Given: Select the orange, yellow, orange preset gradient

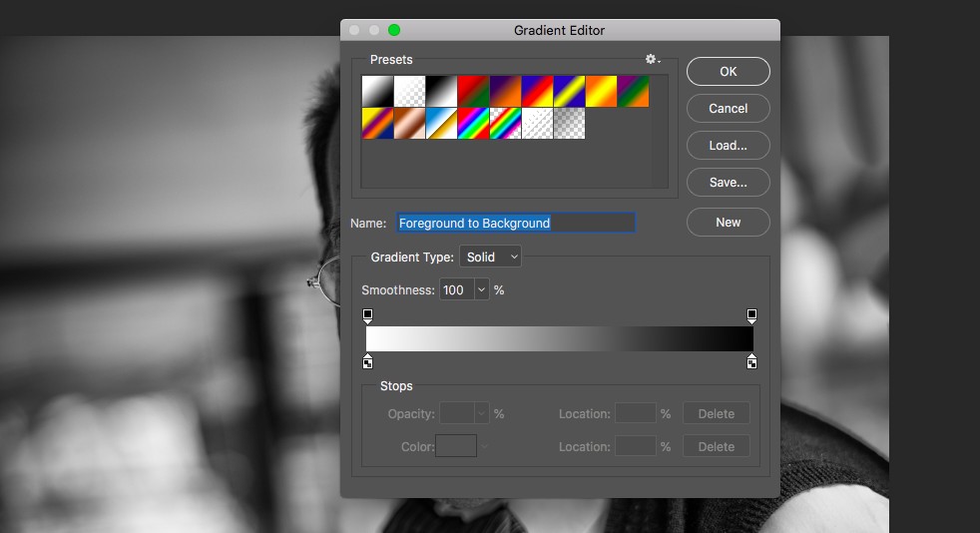Looking at the screenshot, I should pos(601,91).
